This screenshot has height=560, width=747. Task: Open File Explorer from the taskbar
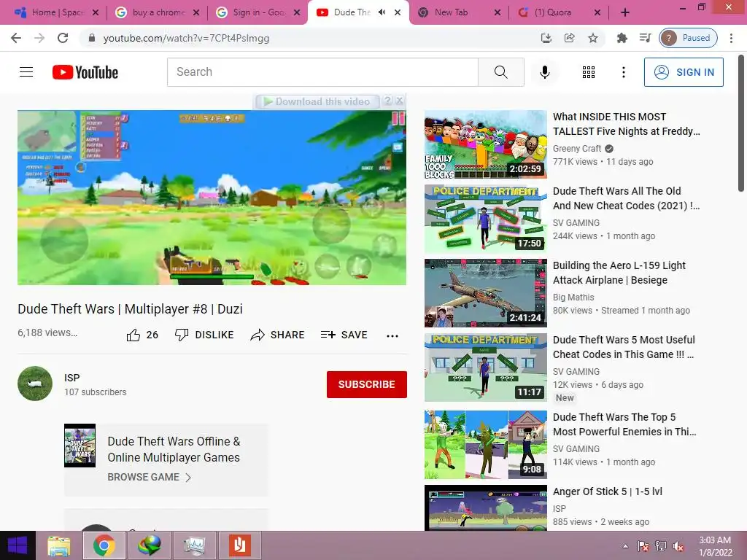[58, 545]
